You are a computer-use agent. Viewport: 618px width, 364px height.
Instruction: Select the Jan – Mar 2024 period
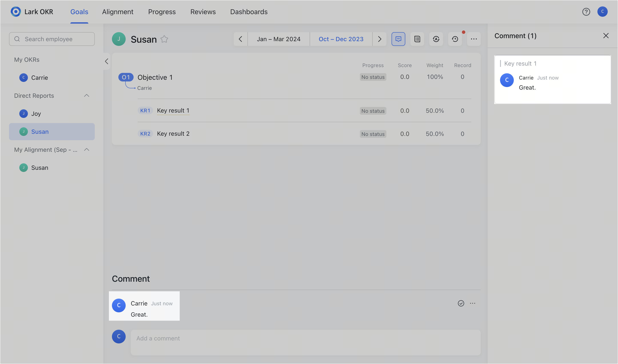[x=279, y=39]
